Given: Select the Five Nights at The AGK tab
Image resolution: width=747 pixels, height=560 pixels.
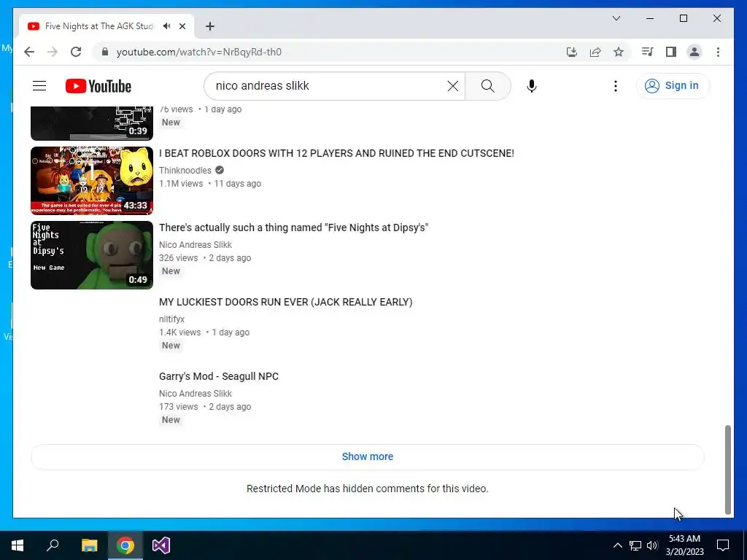Looking at the screenshot, I should click(x=107, y=26).
